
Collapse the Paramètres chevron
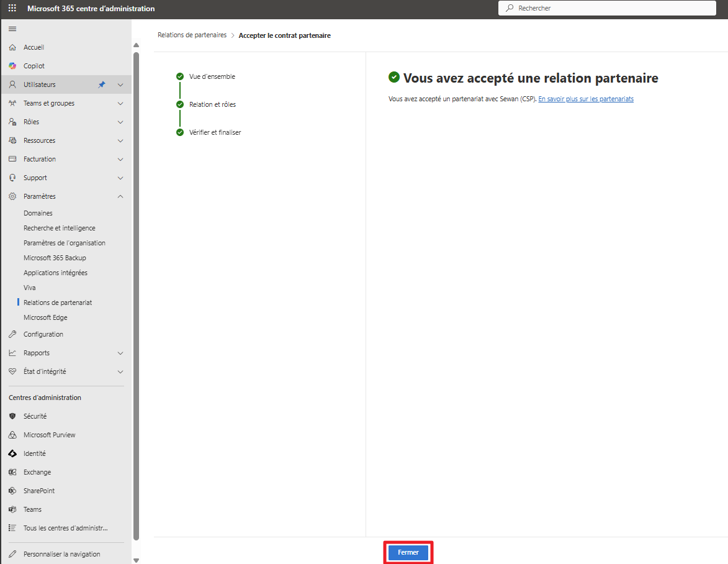point(120,196)
